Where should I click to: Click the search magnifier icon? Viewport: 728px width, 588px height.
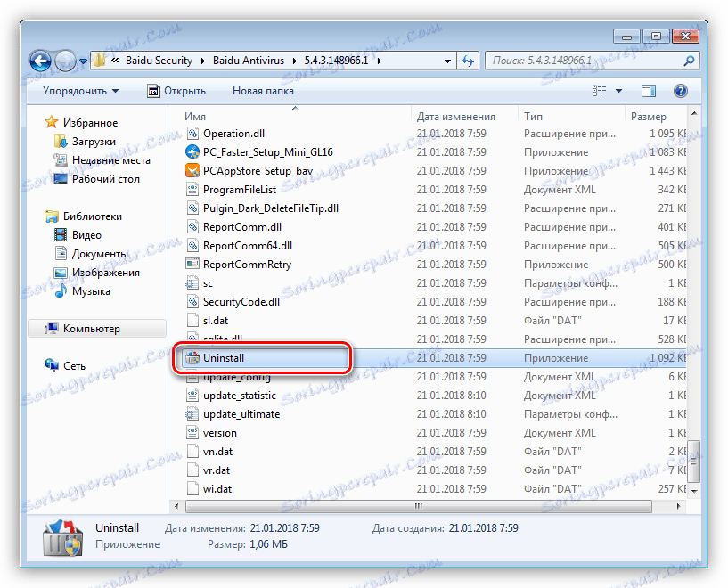(x=689, y=61)
